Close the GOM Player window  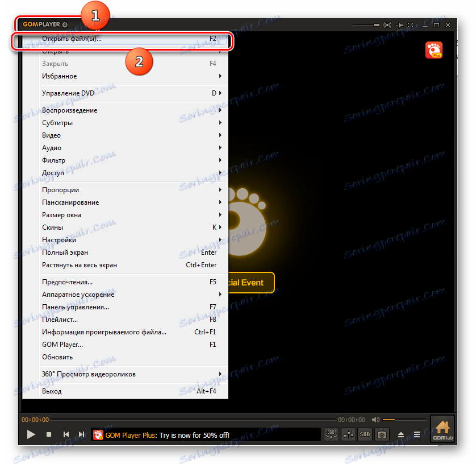point(448,25)
